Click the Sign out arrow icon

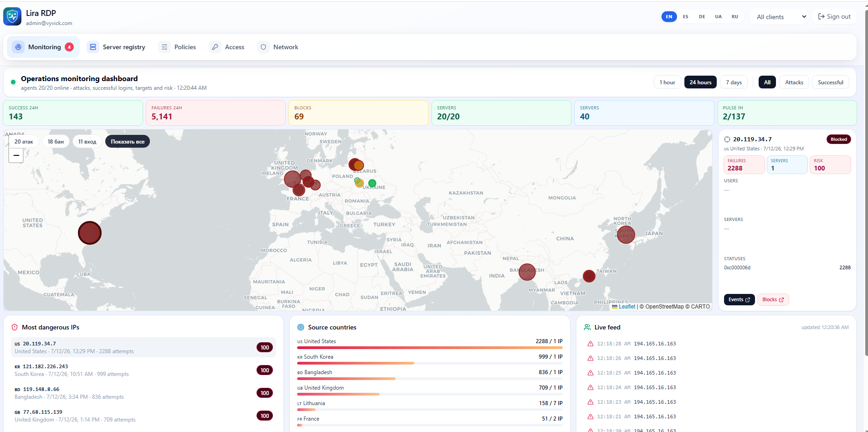[822, 16]
